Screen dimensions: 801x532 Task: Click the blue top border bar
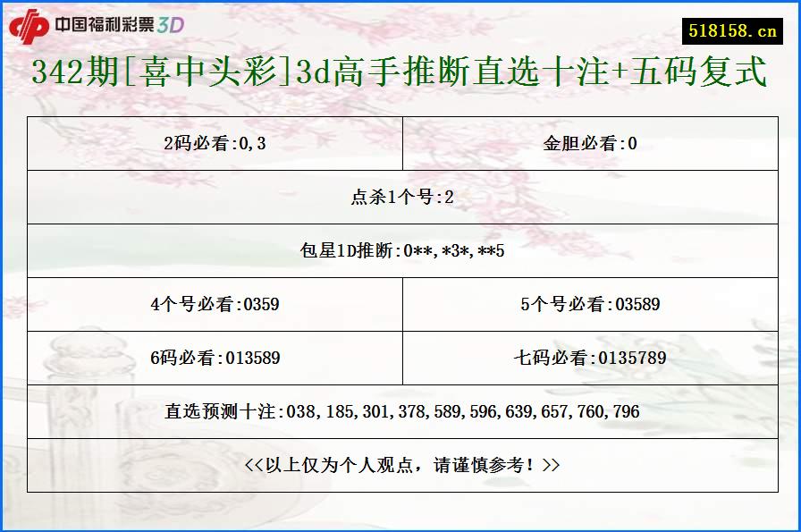(400, 3)
